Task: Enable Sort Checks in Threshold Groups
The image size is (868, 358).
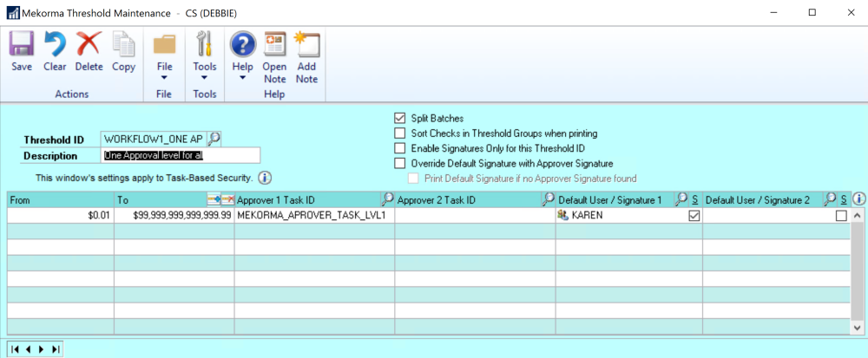Action: pos(399,133)
